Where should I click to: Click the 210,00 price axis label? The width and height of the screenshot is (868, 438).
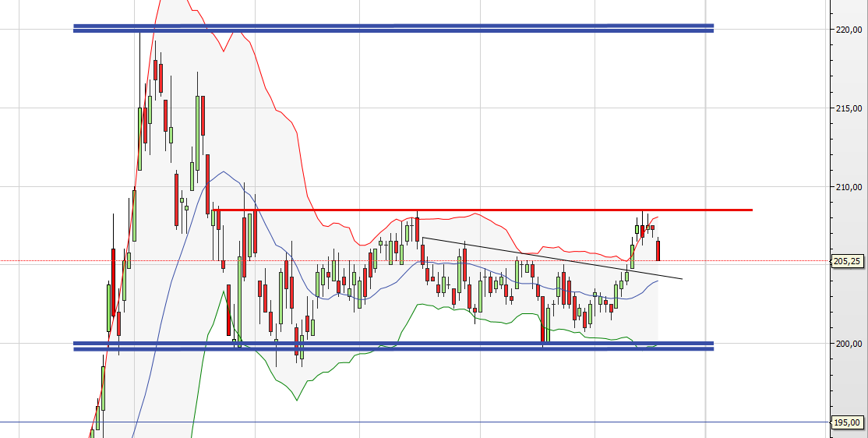848,187
